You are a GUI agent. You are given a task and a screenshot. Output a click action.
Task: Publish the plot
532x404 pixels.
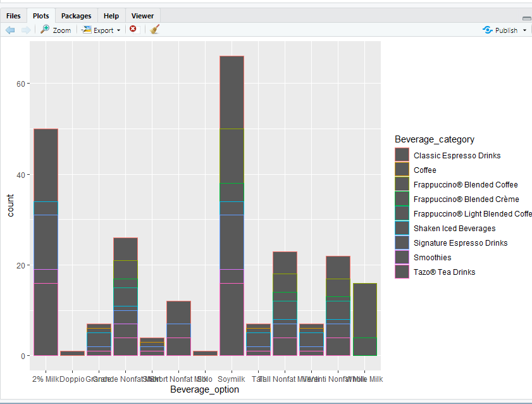tap(500, 30)
